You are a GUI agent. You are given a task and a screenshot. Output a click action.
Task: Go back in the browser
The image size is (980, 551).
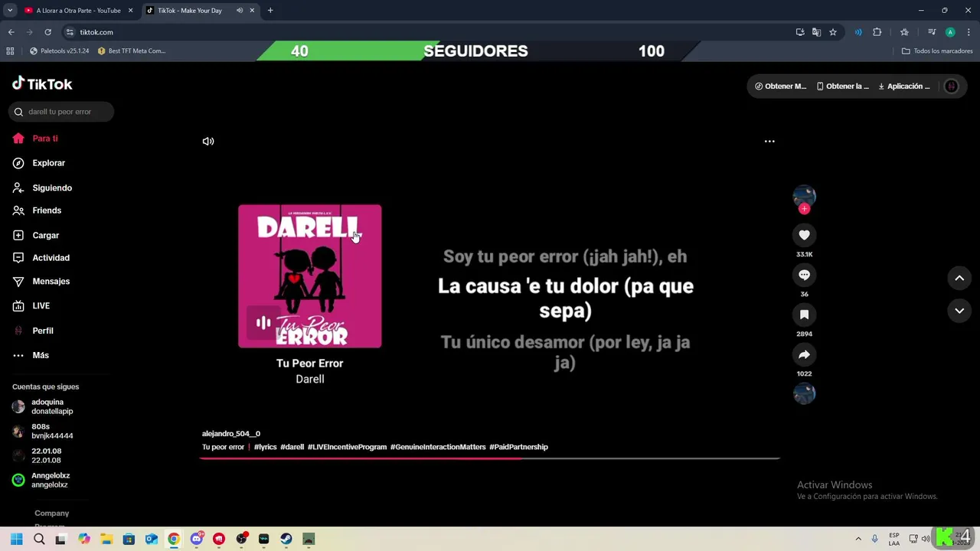11,32
